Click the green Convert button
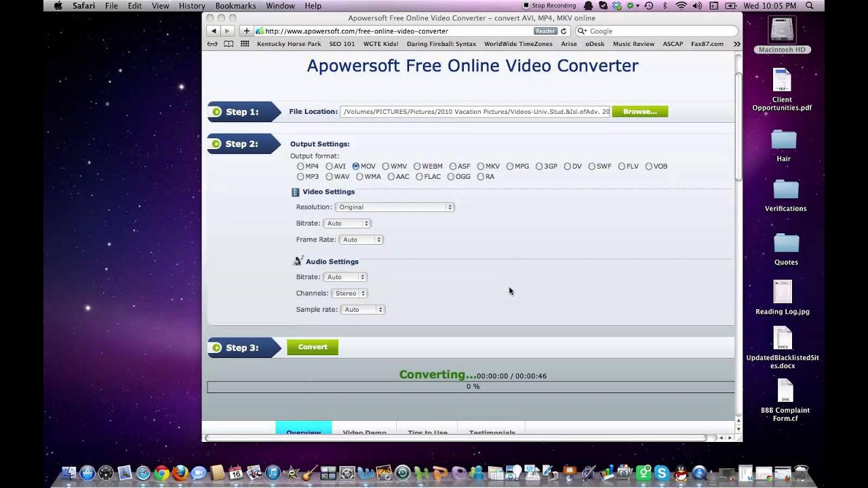 [x=313, y=347]
